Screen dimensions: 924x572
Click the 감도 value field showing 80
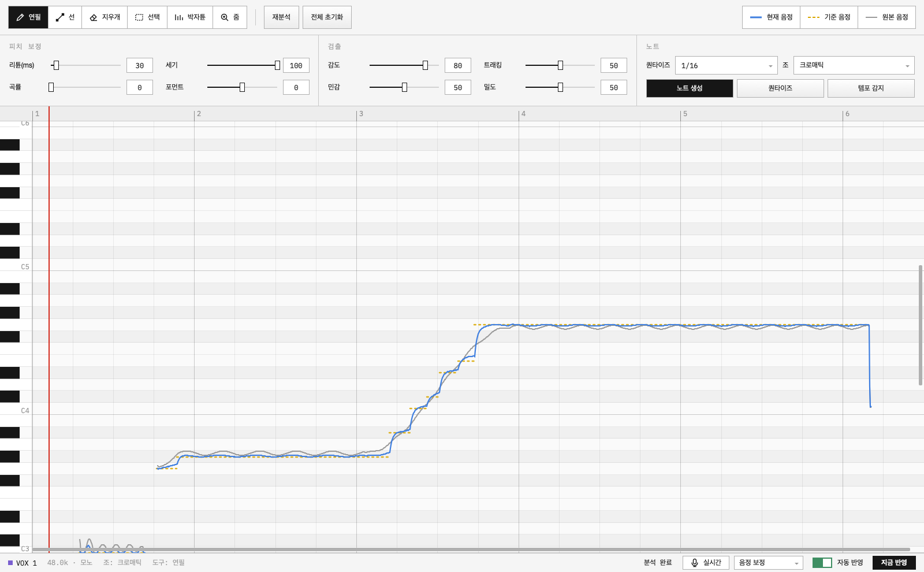tap(458, 65)
